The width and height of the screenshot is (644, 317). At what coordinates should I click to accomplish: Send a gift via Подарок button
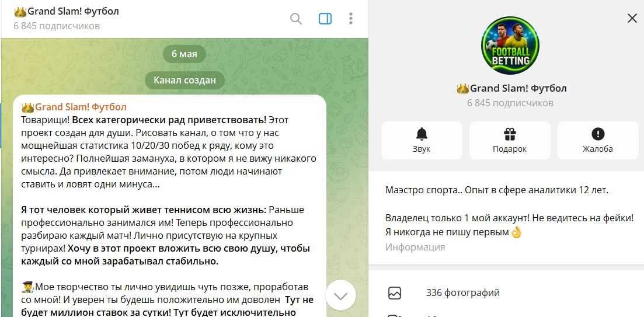(510, 140)
